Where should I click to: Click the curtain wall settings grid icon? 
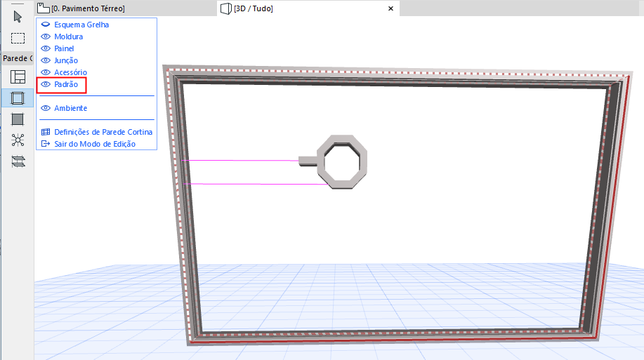click(46, 132)
